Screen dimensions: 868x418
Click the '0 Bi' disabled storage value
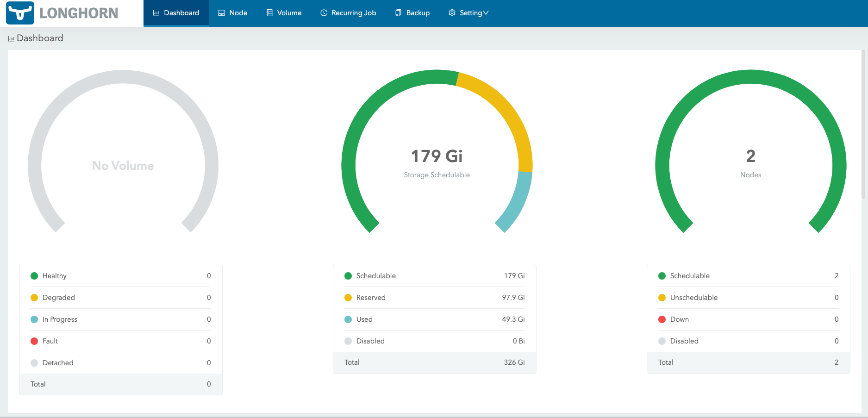519,341
